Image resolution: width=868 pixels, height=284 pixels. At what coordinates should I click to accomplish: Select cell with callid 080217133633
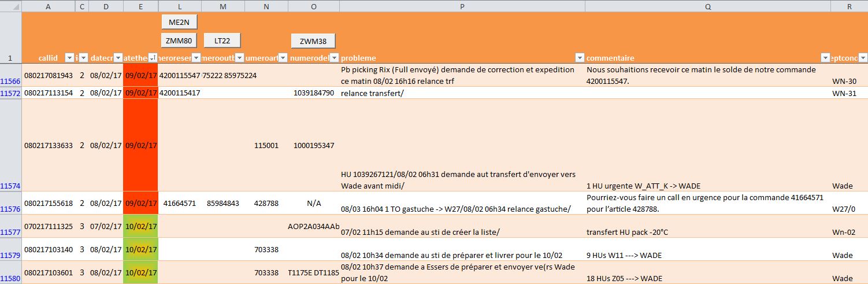[49, 145]
